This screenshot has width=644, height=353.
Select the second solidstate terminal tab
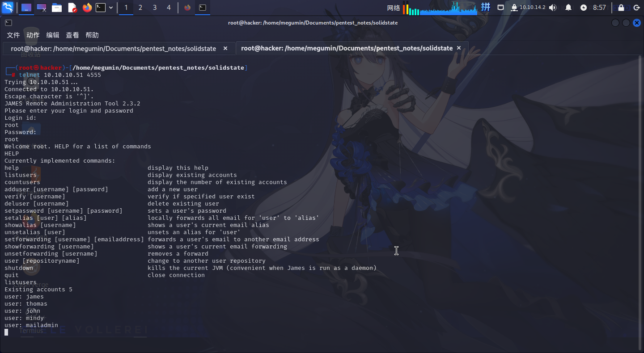[x=347, y=48]
